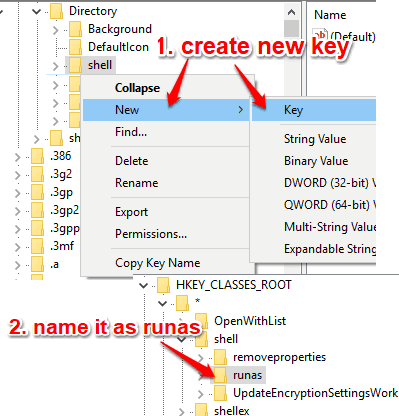Image resolution: width=399 pixels, height=416 pixels.
Task: Click the .a folder icon
Action: [x=37, y=264]
